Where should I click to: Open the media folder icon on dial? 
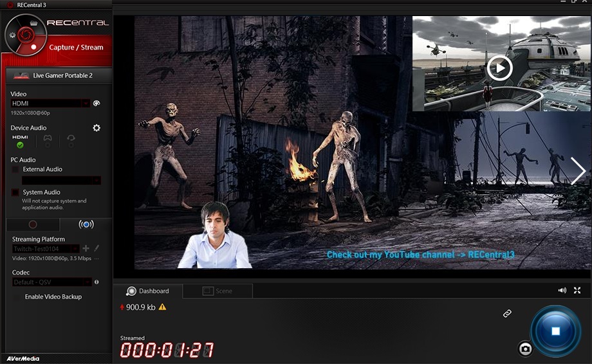click(33, 23)
